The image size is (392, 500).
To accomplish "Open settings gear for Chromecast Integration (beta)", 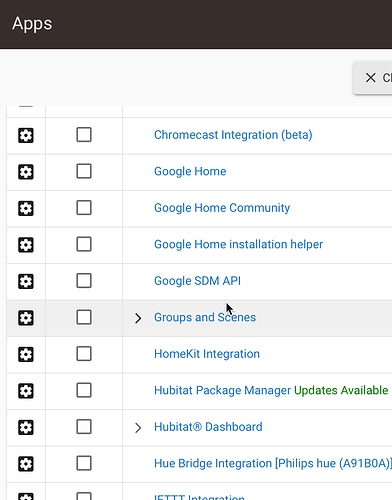I will coord(26,135).
